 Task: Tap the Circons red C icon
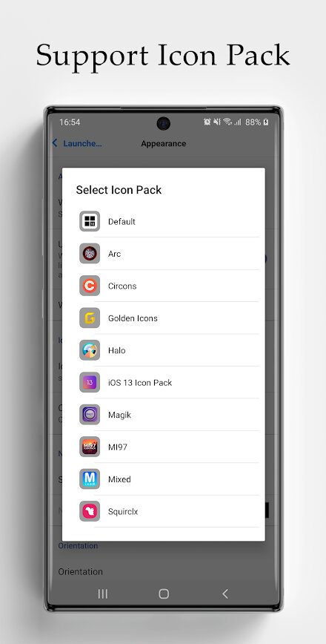click(90, 286)
